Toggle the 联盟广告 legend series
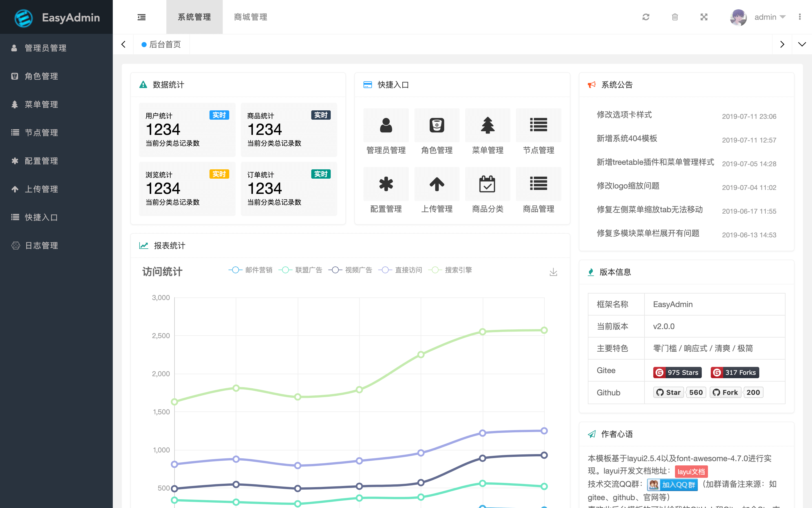 coord(300,270)
